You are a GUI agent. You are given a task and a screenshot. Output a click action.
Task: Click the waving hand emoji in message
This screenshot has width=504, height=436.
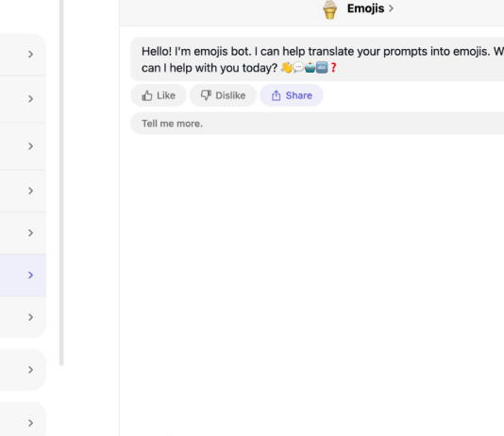[286, 67]
